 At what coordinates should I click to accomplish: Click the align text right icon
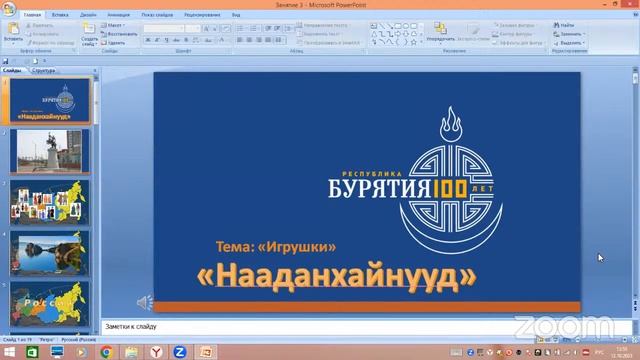(258, 40)
